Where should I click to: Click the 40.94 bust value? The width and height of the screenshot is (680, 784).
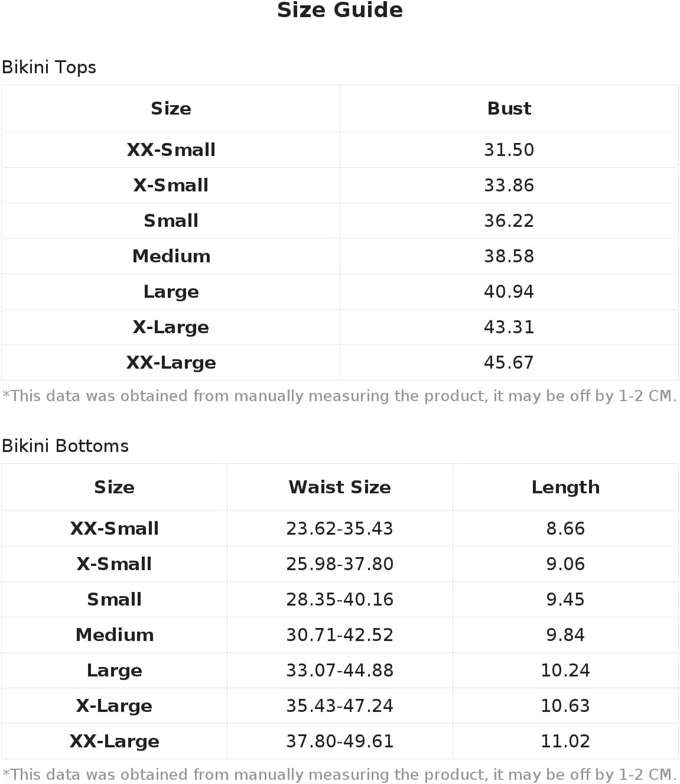pyautogui.click(x=509, y=292)
